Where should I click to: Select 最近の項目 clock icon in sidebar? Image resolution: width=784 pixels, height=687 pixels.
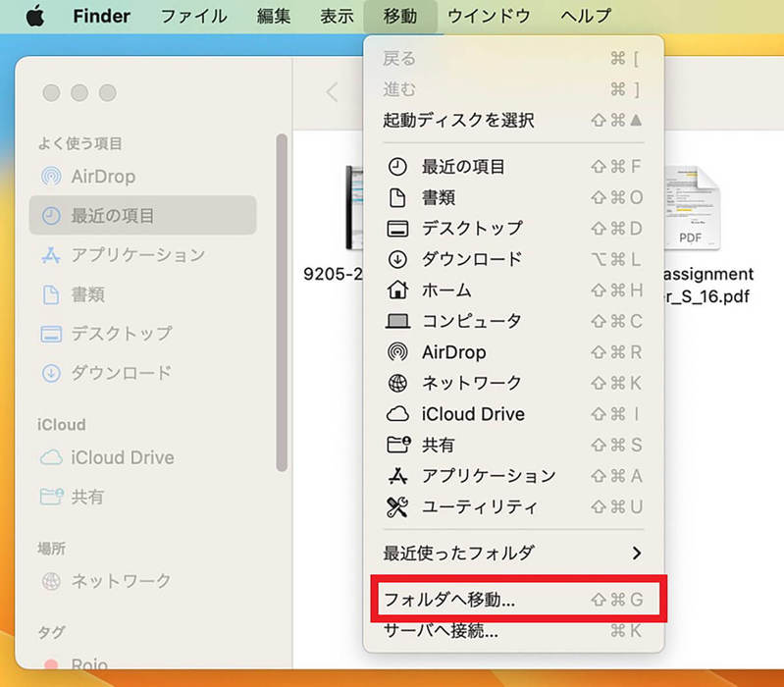pyautogui.click(x=51, y=216)
